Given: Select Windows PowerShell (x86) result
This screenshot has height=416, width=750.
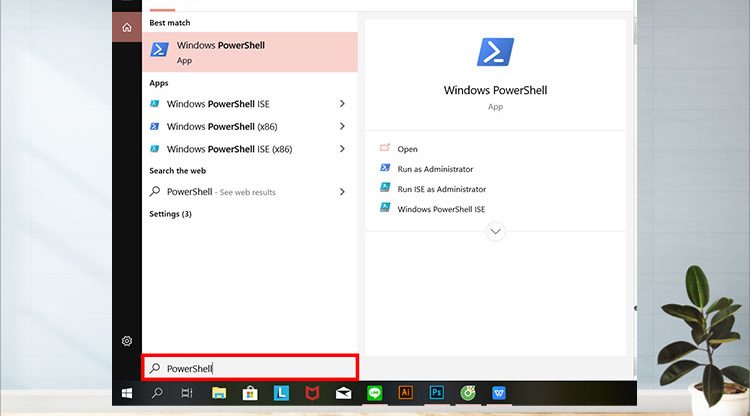Looking at the screenshot, I should (x=222, y=126).
